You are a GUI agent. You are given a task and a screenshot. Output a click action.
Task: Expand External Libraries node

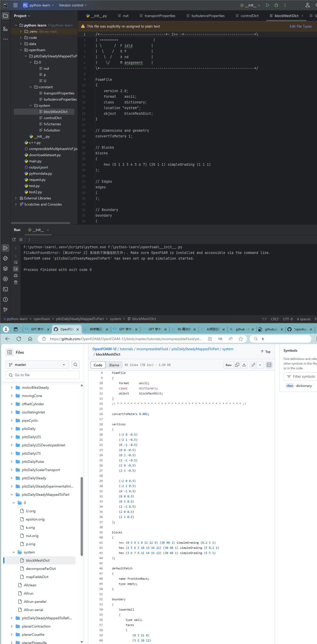[x=16, y=198]
